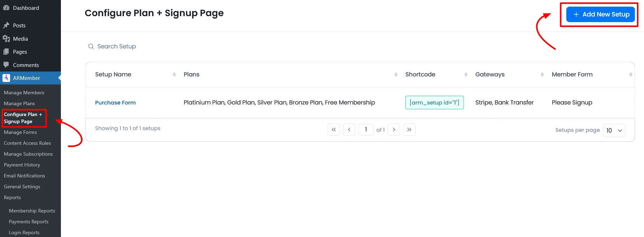
Task: Open Email Notifications submenu
Action: click(24, 176)
